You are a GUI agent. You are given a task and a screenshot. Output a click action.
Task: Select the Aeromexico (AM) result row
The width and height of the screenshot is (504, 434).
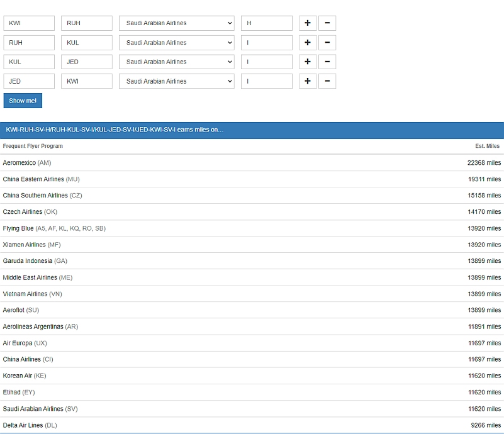tap(252, 163)
